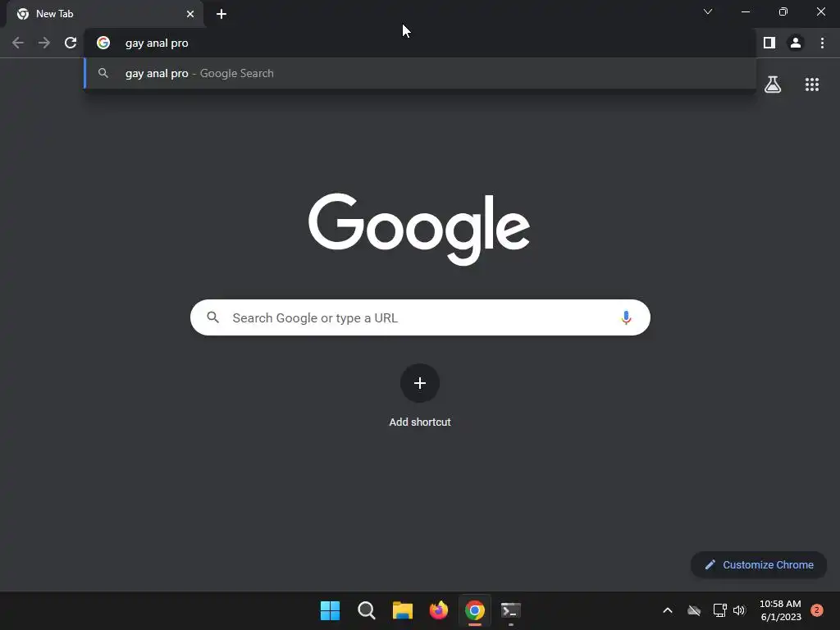Open the terminal from the taskbar
This screenshot has width=840, height=630.
[x=510, y=610]
